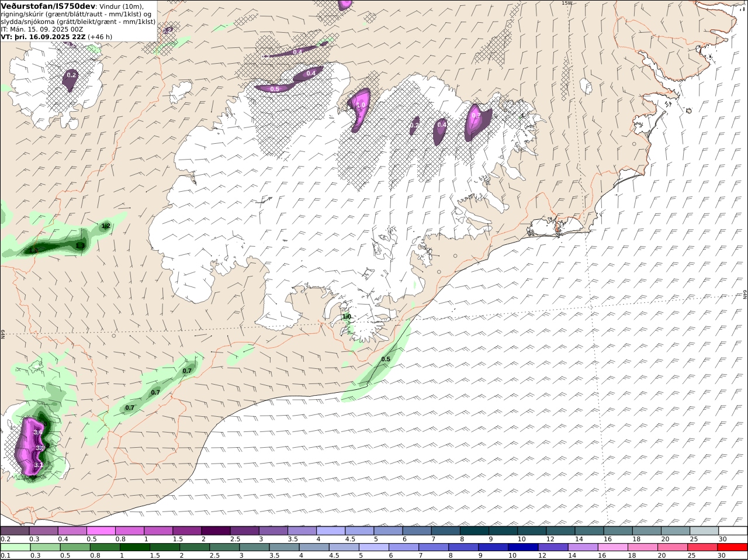This screenshot has width=748, height=560.
Task: Pick the light lavender 4 snow scale swatch
Action: pyautogui.click(x=331, y=531)
